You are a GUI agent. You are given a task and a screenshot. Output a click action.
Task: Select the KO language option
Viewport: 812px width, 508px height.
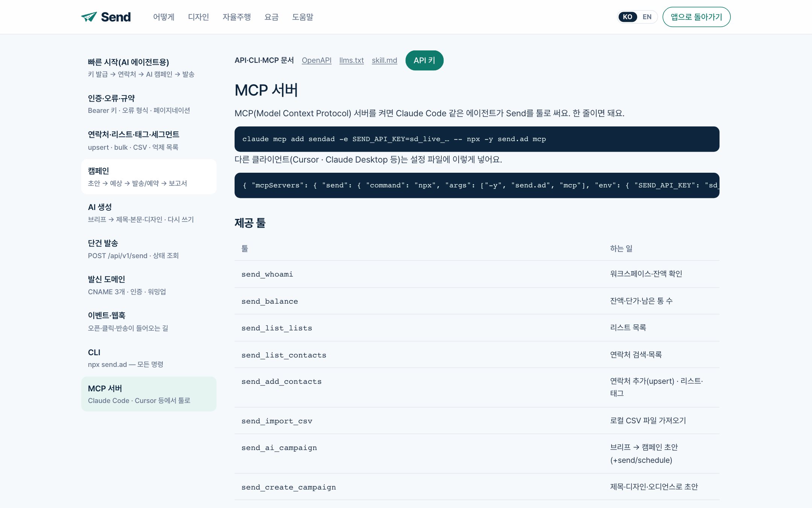click(x=627, y=17)
